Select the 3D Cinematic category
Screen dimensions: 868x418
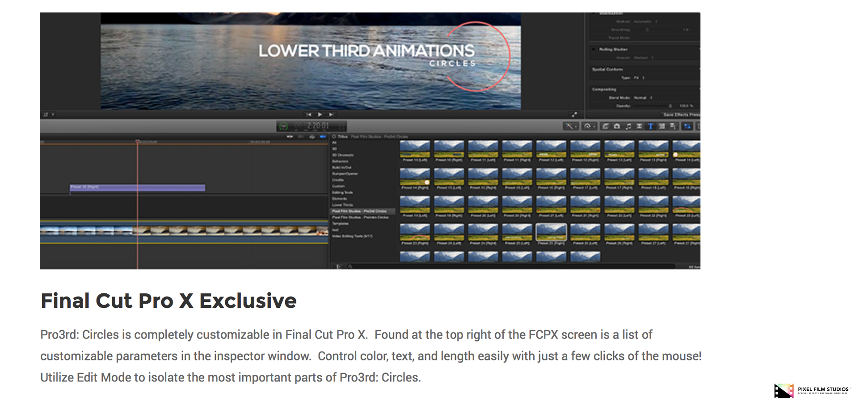click(x=343, y=155)
